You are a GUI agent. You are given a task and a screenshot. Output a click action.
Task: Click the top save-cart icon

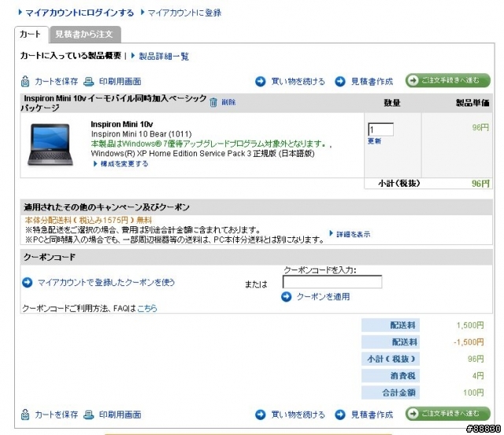click(25, 82)
